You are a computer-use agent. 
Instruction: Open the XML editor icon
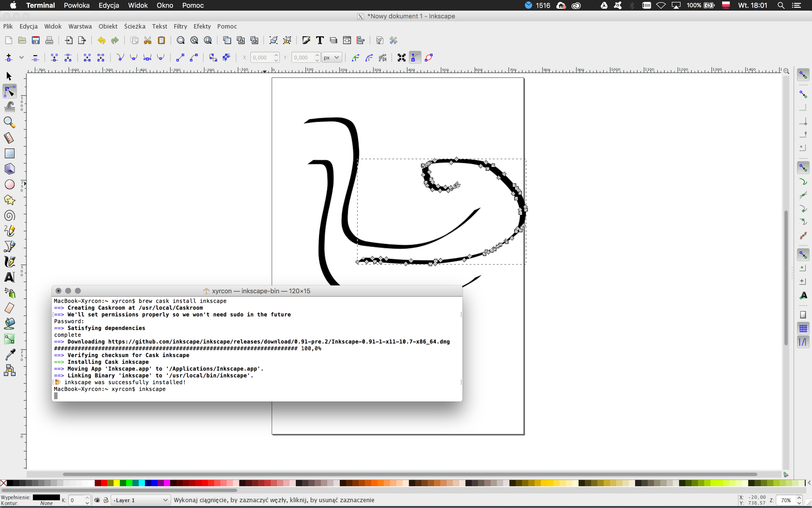(347, 40)
